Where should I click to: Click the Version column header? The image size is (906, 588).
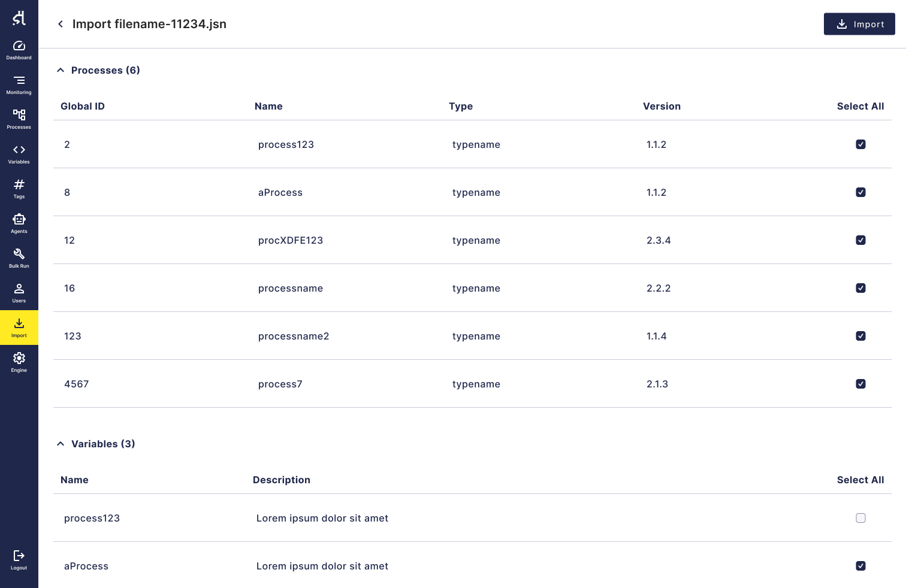[x=662, y=106]
